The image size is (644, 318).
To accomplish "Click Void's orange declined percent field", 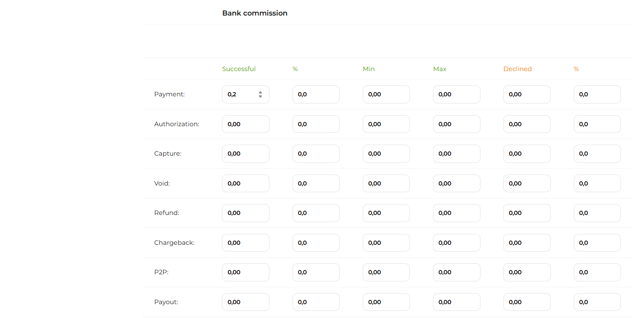I will point(597,183).
